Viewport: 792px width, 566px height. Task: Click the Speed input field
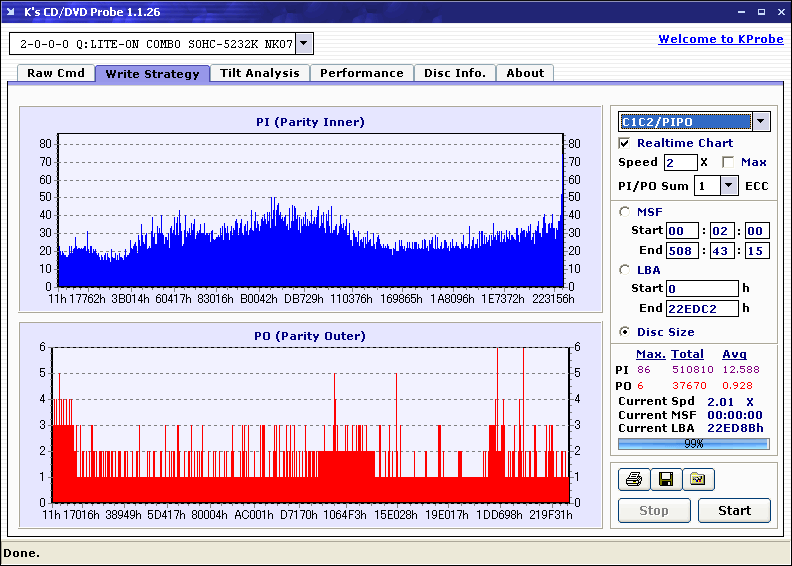(x=680, y=162)
